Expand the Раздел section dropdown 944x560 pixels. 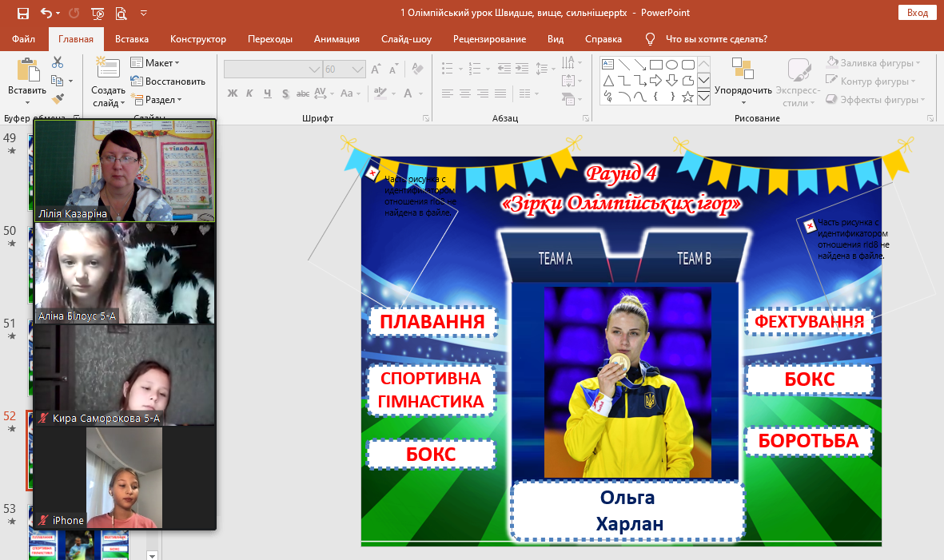157,100
